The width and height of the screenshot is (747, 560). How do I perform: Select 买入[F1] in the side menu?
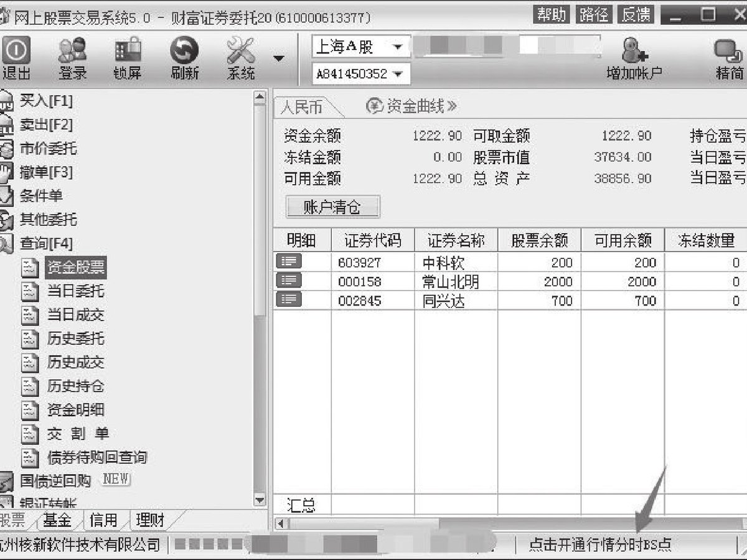coord(45,101)
